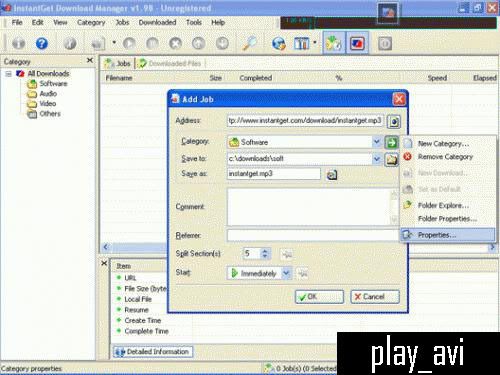Click inside the Comment text area
Screen dimensions: 500x375
coord(309,207)
